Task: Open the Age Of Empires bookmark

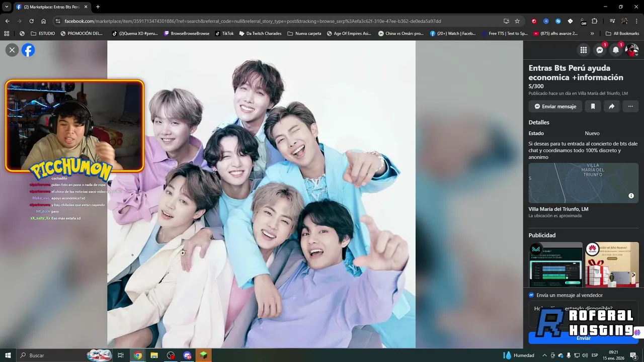Action: [x=349, y=34]
